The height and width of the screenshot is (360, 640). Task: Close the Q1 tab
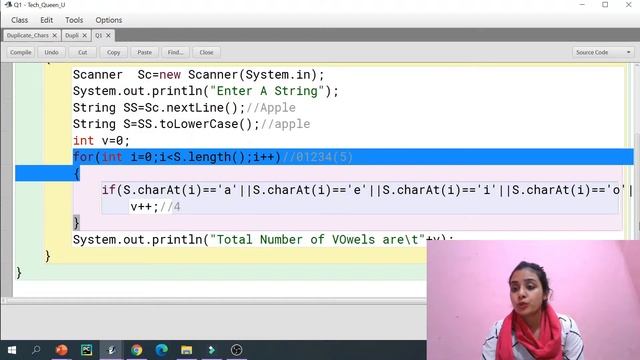108,36
